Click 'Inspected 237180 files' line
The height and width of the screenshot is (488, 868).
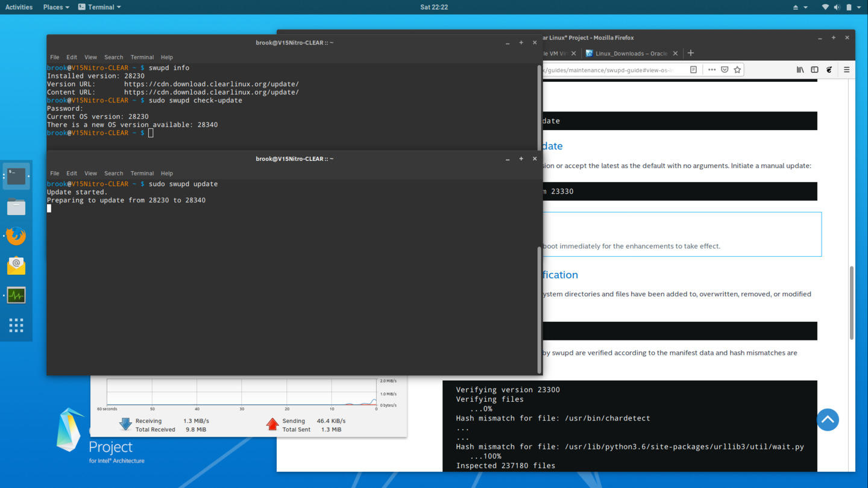coord(505,466)
